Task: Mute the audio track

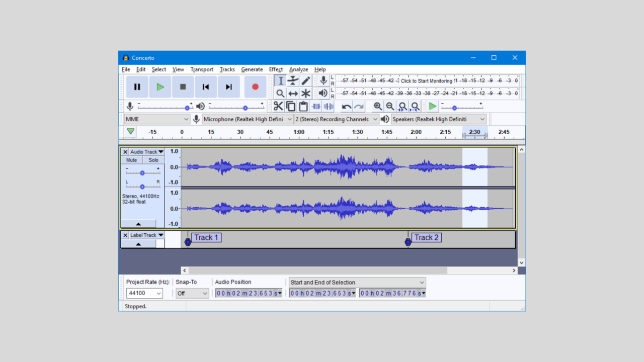Action: click(x=131, y=159)
